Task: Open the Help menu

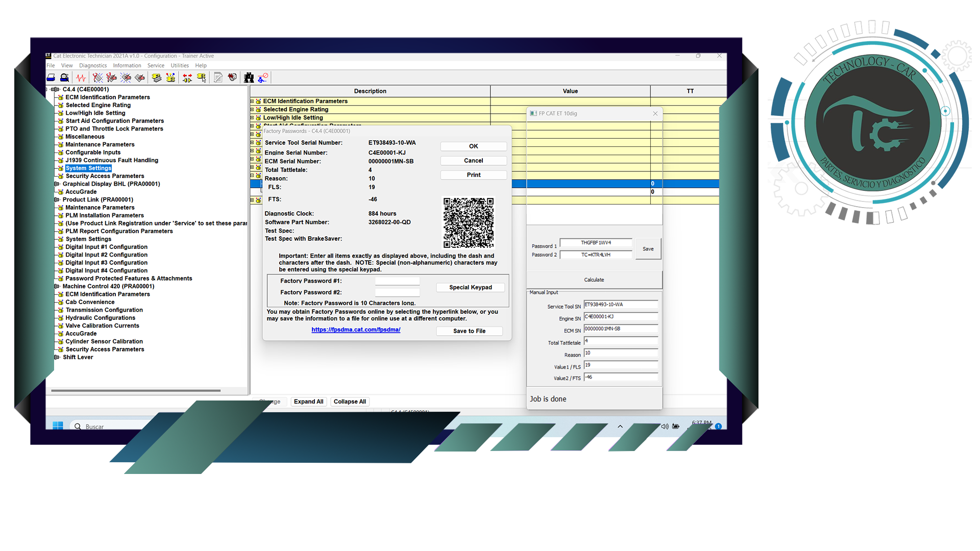Action: click(201, 65)
